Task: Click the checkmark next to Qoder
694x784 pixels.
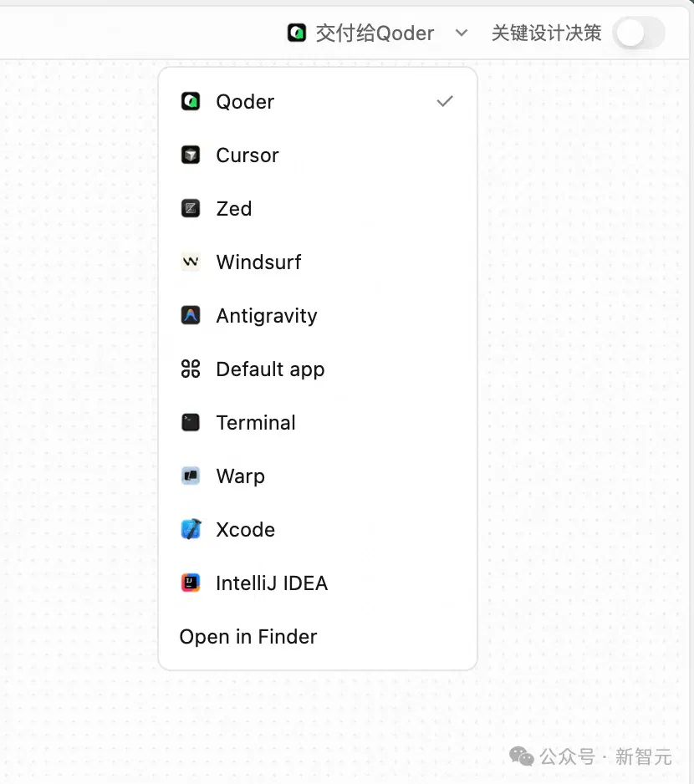Action: 444,101
